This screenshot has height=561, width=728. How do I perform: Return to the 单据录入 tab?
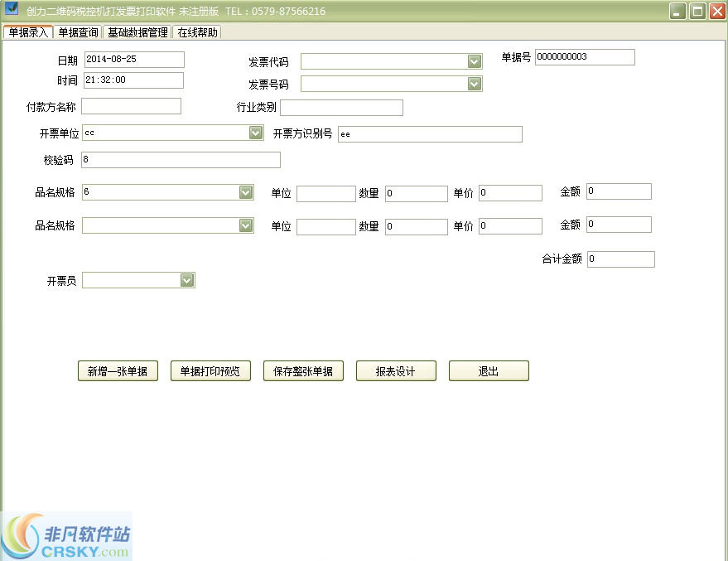coord(27,32)
